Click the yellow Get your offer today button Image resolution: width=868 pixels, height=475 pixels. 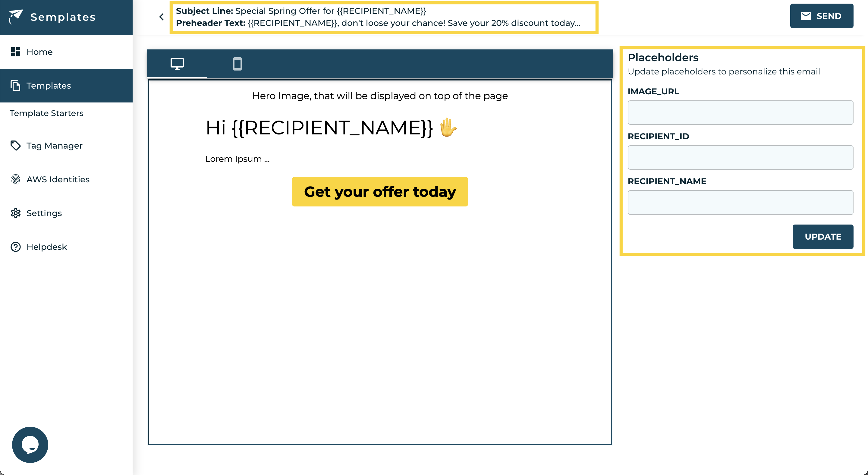pyautogui.click(x=380, y=192)
